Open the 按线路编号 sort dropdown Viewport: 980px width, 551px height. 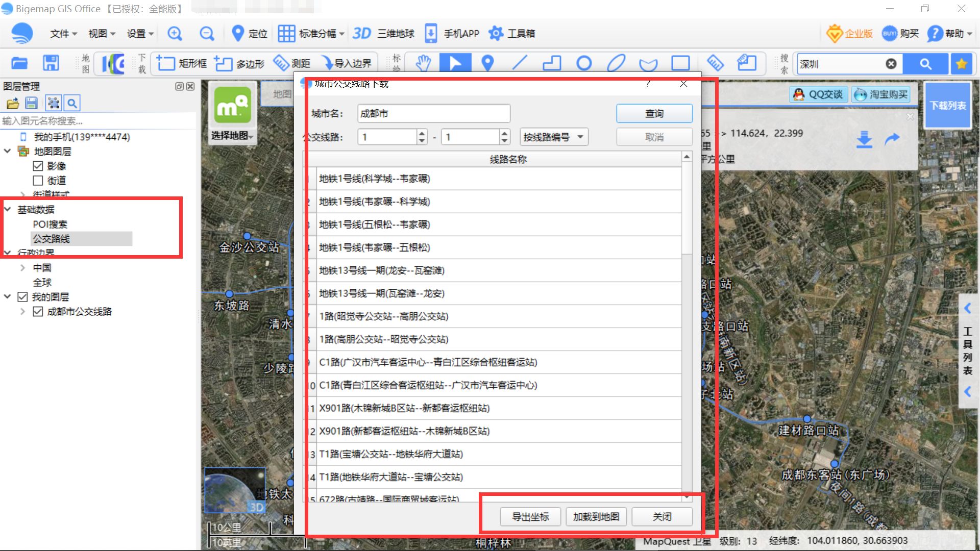click(x=554, y=137)
